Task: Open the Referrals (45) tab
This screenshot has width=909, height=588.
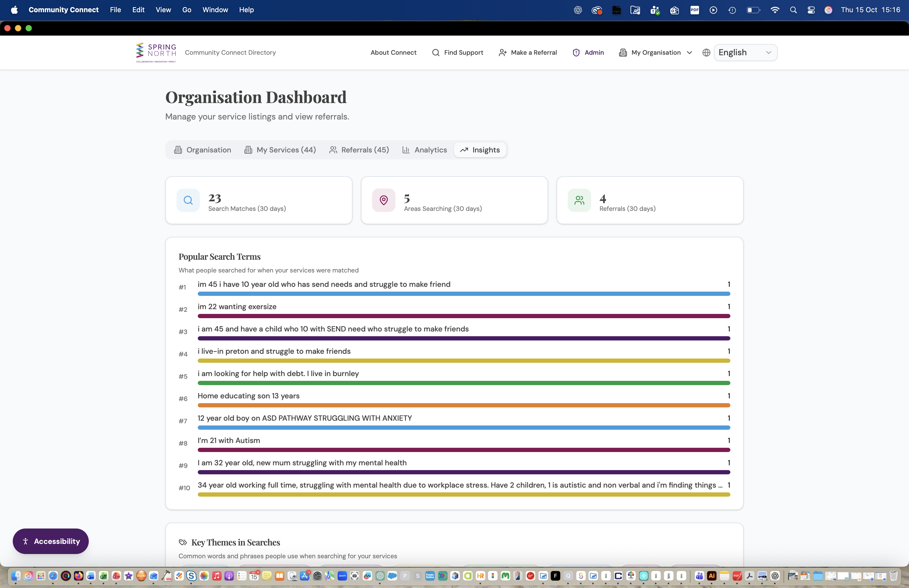Action: coord(359,150)
